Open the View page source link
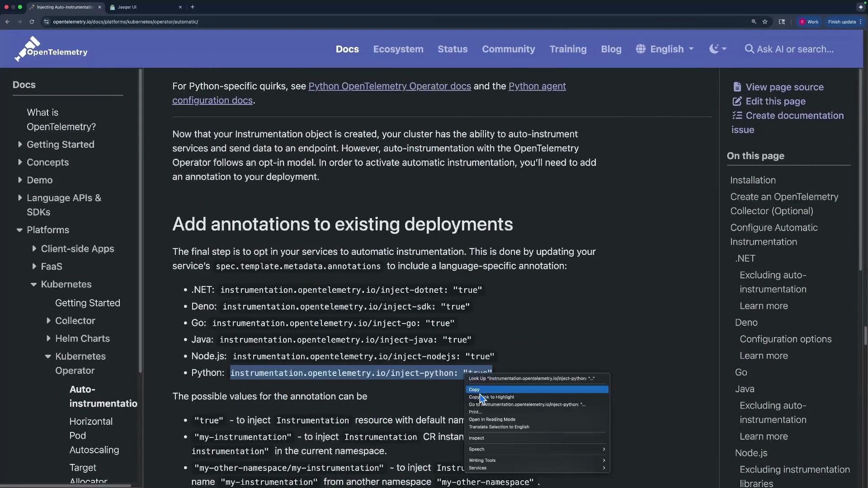The image size is (868, 488). 784,87
